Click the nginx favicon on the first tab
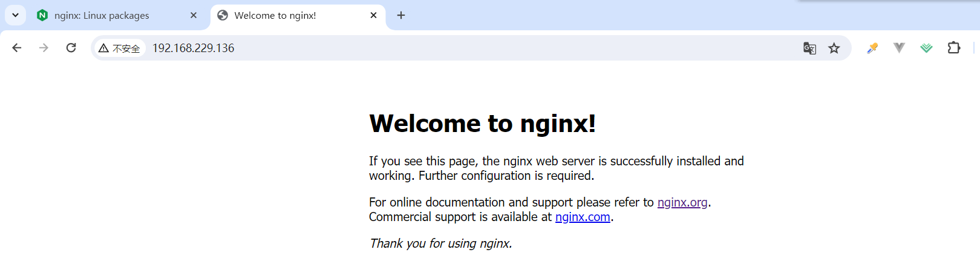Image resolution: width=980 pixels, height=258 pixels. point(42,15)
